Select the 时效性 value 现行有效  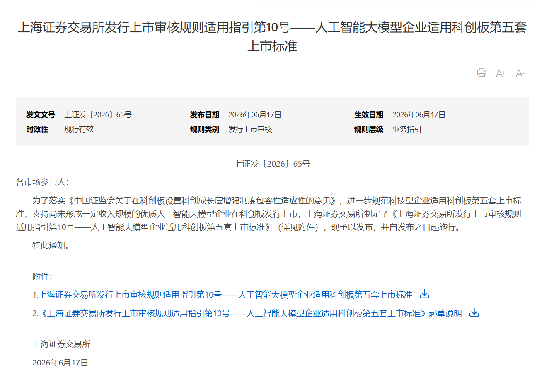79,129
